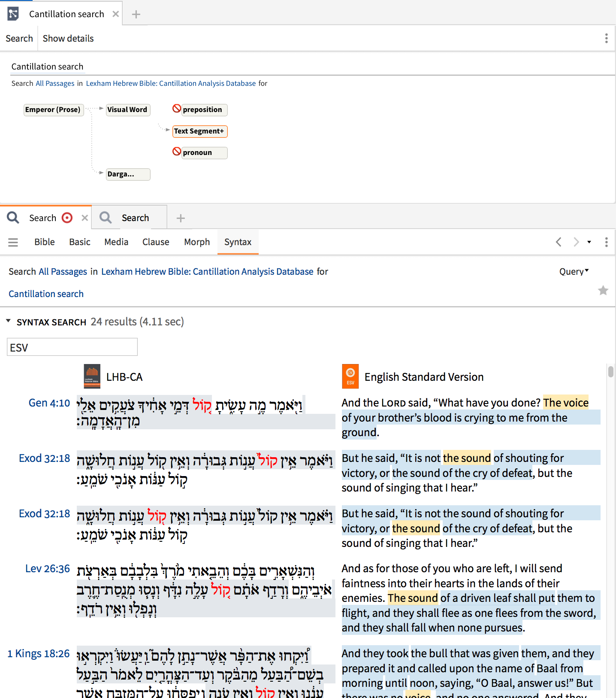The width and height of the screenshot is (616, 698).
Task: Click the Search button in the top toolbar
Action: 19,38
